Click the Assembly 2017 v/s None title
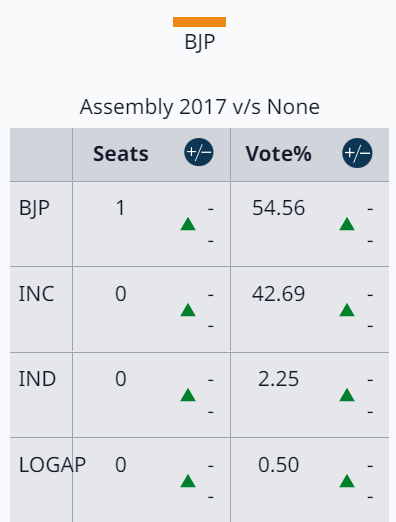 coord(200,107)
